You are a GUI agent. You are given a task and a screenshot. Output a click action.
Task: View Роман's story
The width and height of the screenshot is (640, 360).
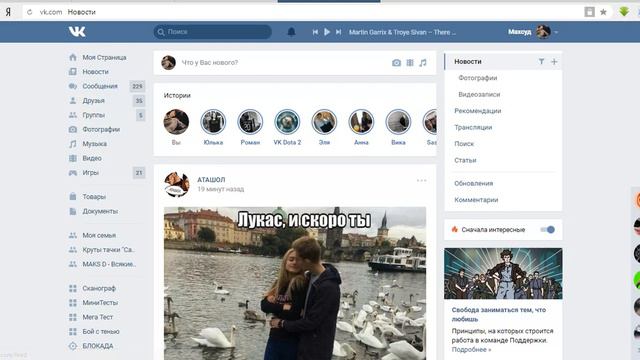(x=250, y=122)
